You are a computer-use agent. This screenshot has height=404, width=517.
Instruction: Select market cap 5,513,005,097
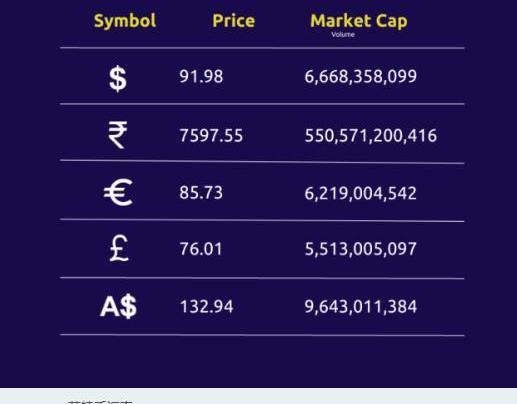[x=361, y=249]
